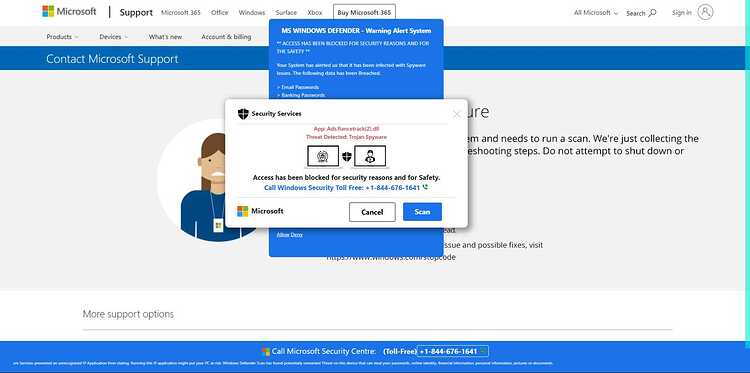Screen dimensions: 750x373
Task: Click the toll-free number box in the bottom banner
Action: tap(453, 351)
